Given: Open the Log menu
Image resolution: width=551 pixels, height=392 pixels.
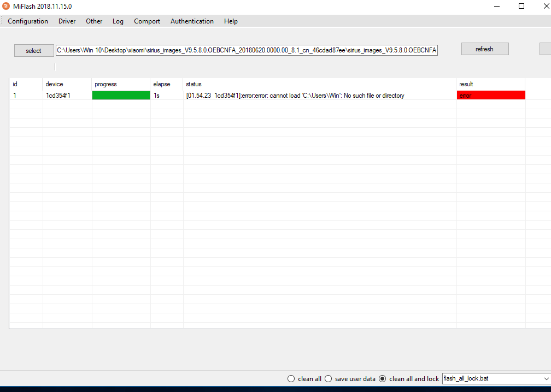Looking at the screenshot, I should (x=118, y=21).
